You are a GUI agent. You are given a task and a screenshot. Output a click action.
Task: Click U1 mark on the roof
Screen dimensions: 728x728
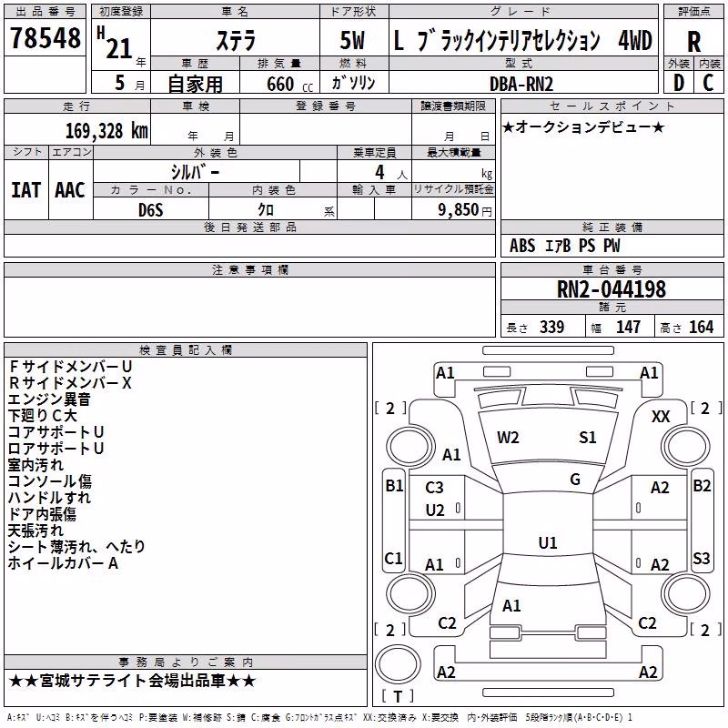[548, 542]
